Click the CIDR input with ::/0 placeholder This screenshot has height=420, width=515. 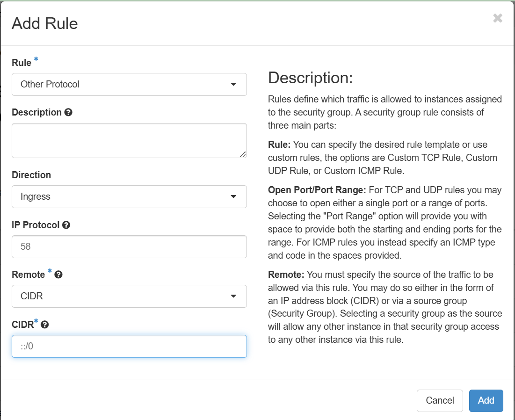coord(129,347)
